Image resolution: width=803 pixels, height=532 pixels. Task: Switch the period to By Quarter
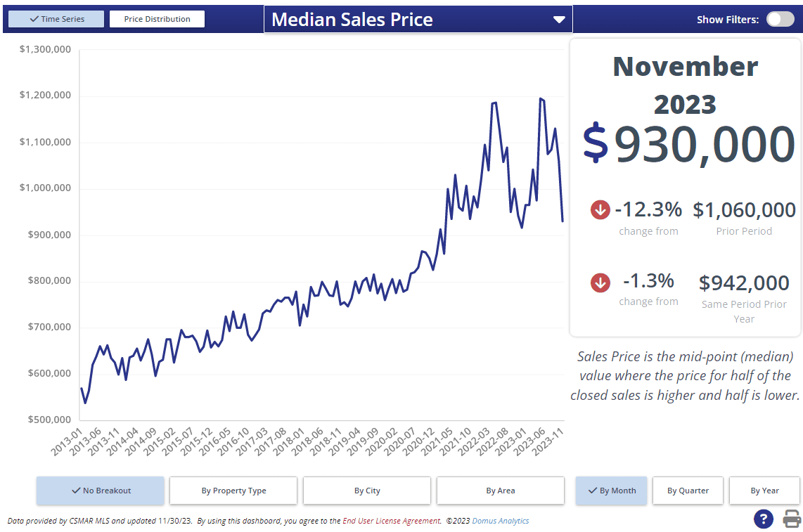click(688, 491)
